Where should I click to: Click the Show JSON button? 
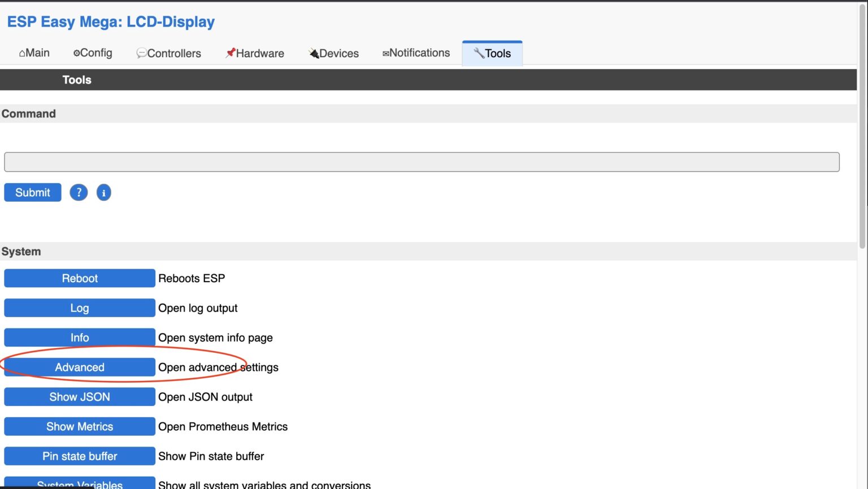click(80, 397)
